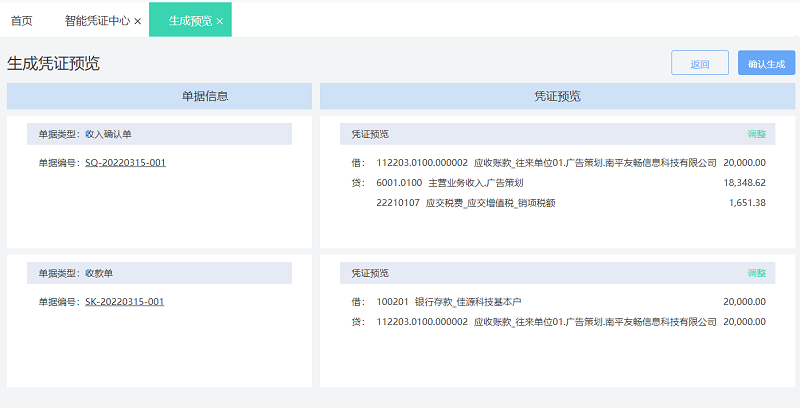Close the 智能凭证中心 tab
800x408 pixels.
pos(138,21)
